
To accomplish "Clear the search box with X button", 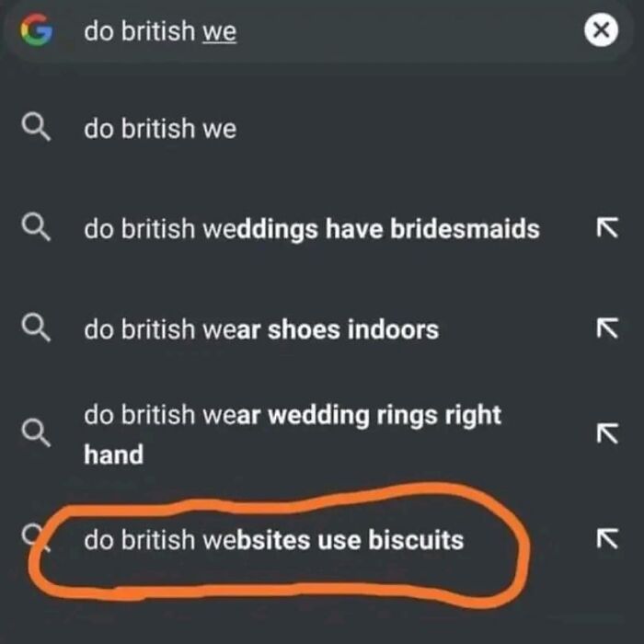I will pos(601,30).
